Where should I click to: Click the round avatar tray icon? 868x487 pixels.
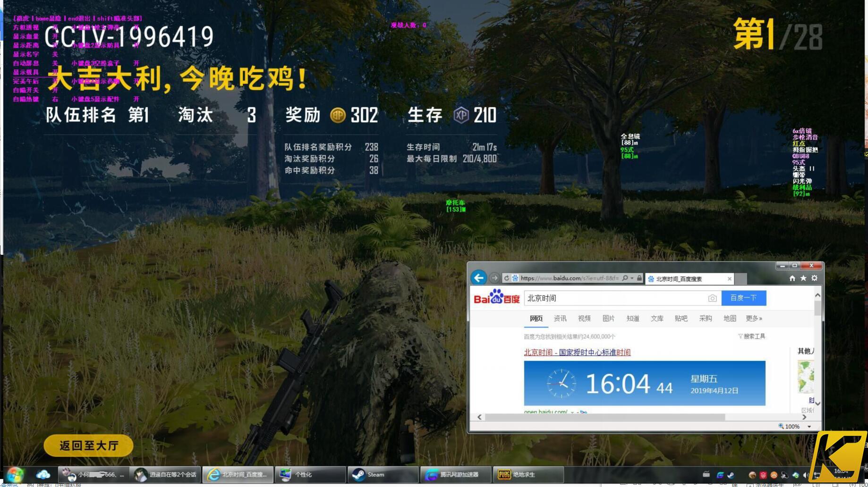pos(752,475)
